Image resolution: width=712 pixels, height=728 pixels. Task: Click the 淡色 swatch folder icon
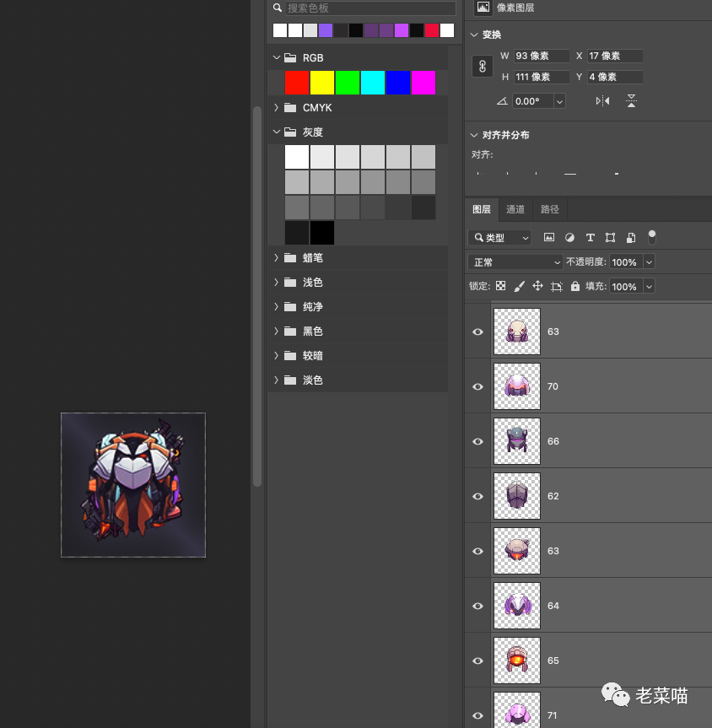290,380
